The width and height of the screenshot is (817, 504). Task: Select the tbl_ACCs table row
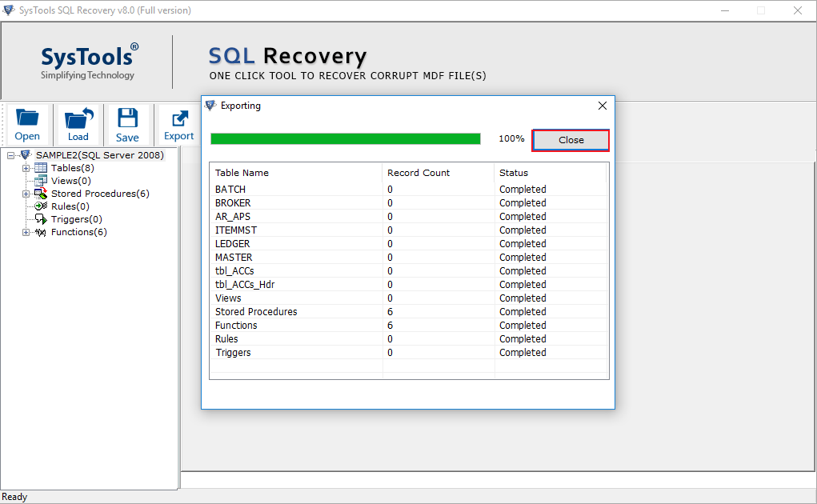(x=409, y=270)
